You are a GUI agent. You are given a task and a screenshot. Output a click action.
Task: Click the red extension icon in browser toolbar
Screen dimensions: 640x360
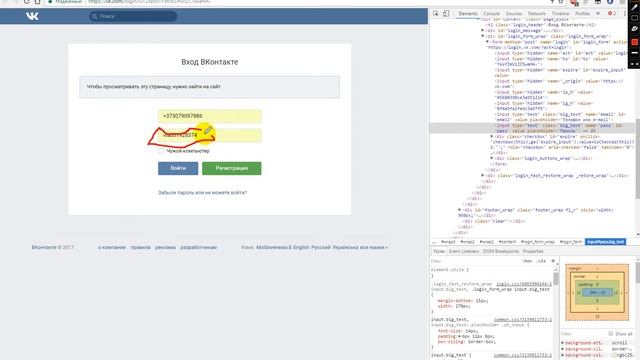pyautogui.click(x=574, y=2)
